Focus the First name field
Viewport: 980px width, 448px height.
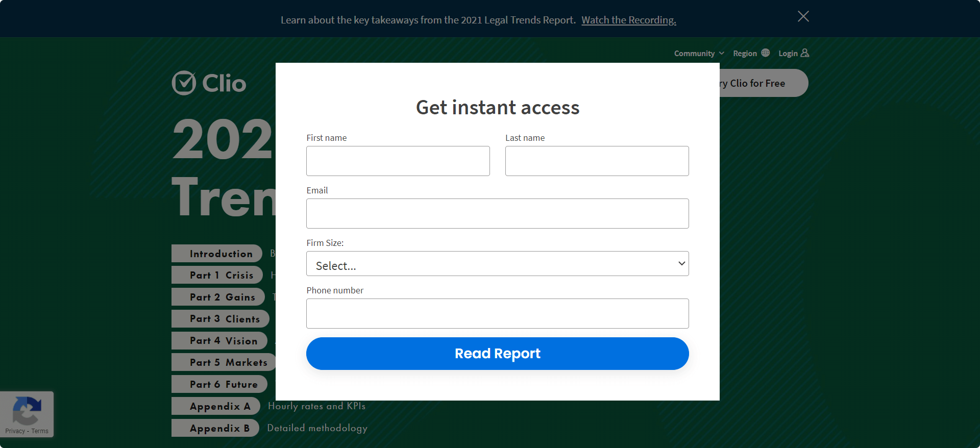coord(398,161)
